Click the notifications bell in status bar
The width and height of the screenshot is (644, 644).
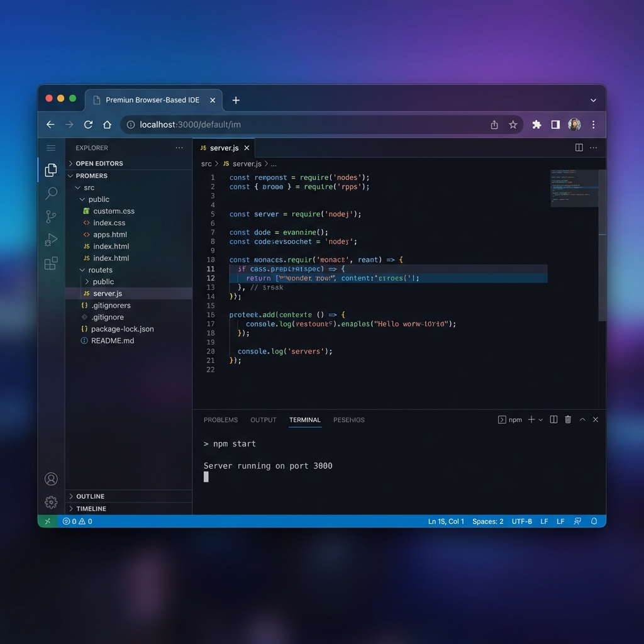(594, 521)
